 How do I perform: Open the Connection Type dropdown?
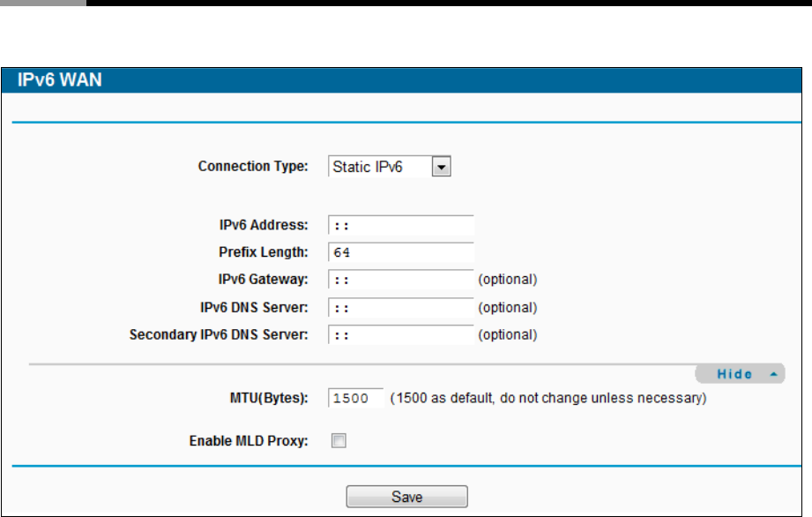(x=390, y=167)
